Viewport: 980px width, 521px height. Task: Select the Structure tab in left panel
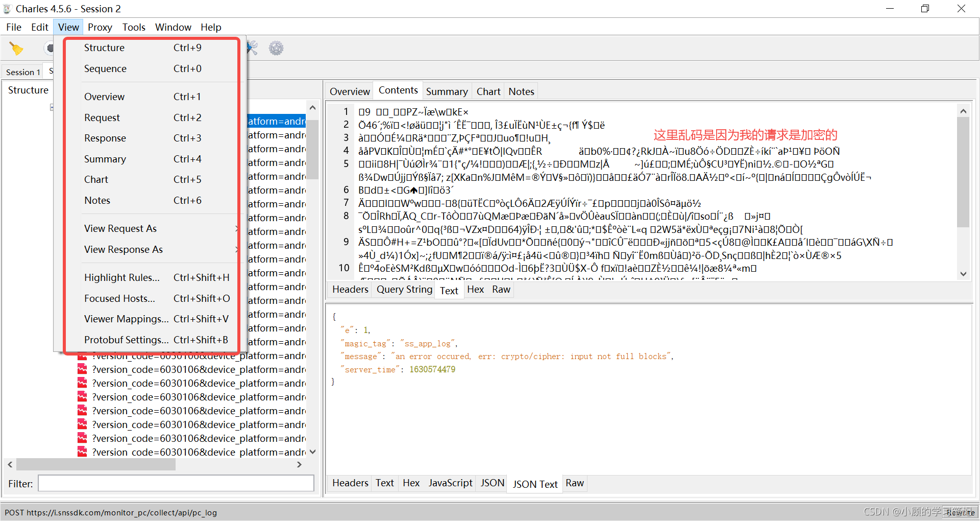coord(28,90)
